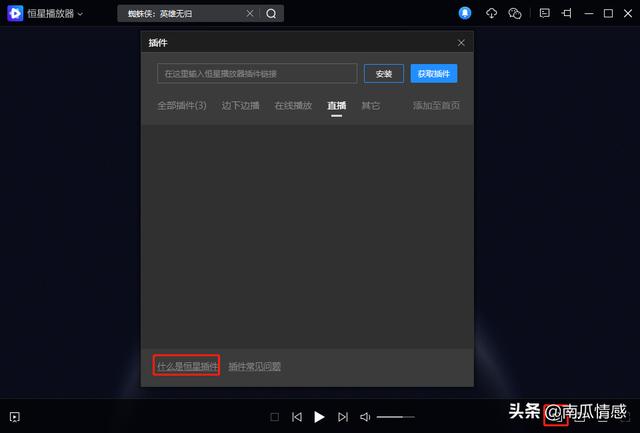Skip to the previous track
Viewport: 640px width, 433px height.
tap(297, 417)
